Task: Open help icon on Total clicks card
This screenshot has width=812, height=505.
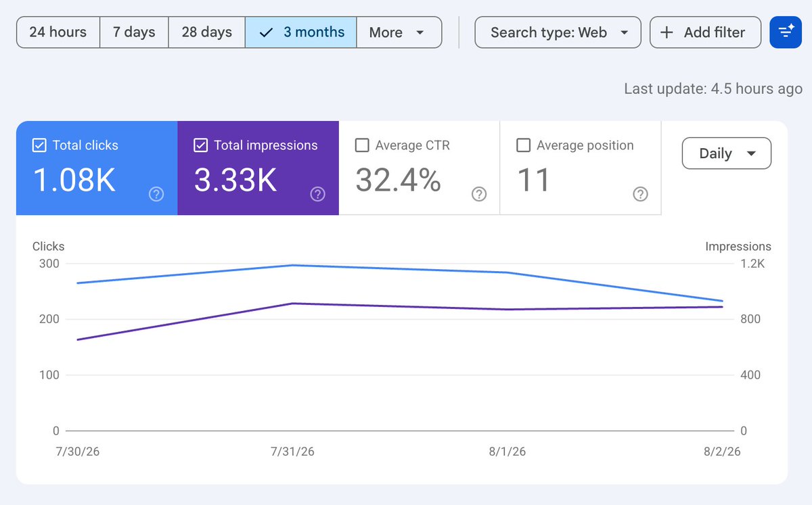Action: (156, 195)
